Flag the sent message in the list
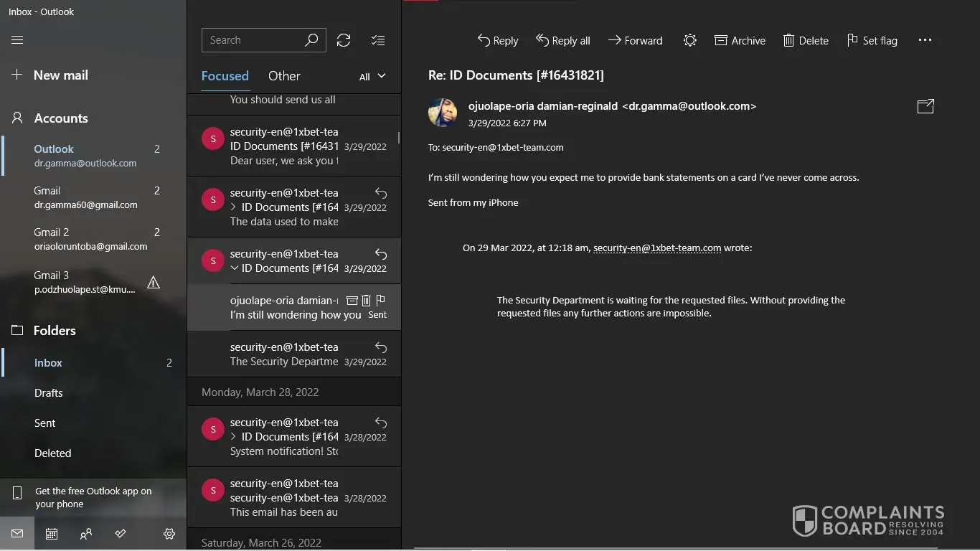 coord(380,301)
